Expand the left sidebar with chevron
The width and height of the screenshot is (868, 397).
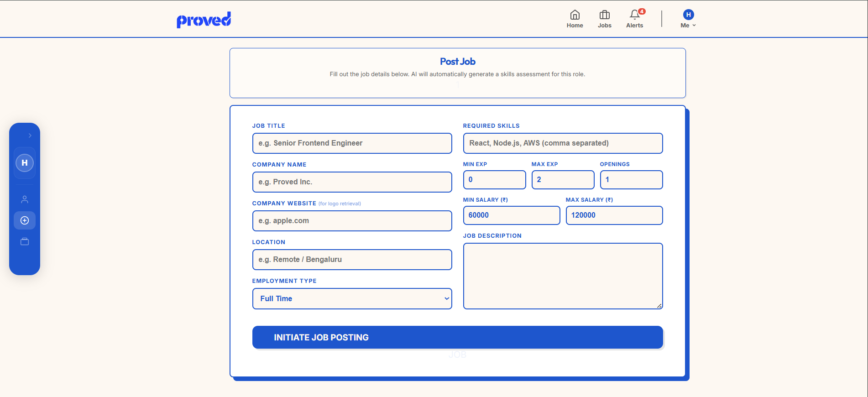[30, 136]
